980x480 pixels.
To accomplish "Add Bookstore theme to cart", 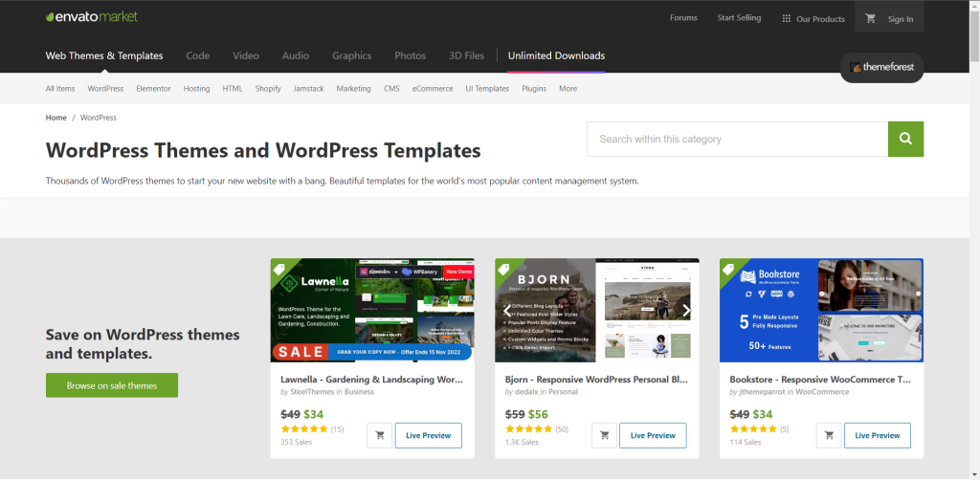I will (x=829, y=436).
